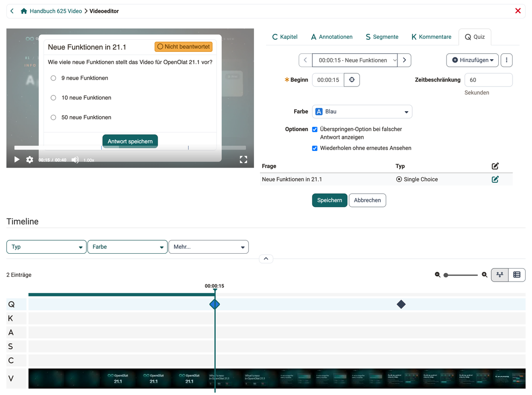Adjust the timeline zoom slider
This screenshot has height=395, width=532.
click(461, 275)
